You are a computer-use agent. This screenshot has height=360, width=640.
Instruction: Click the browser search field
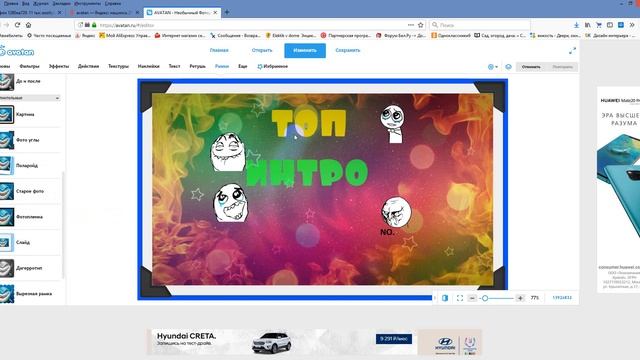click(x=480, y=25)
